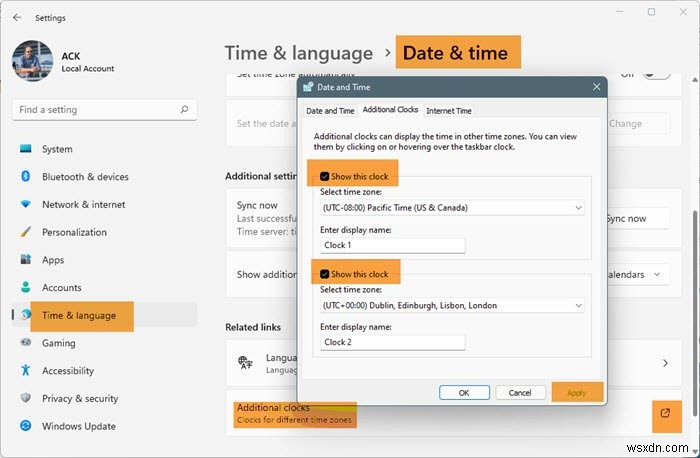Open System via its monitor icon

[x=26, y=149]
